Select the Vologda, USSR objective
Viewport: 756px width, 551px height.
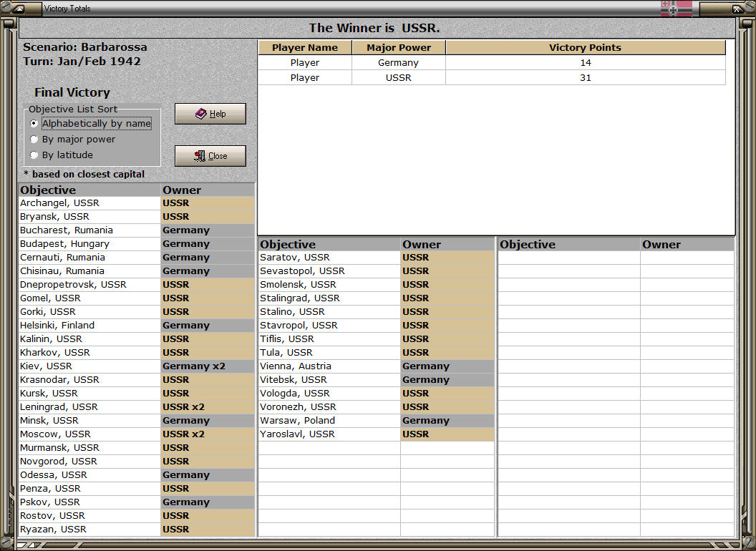pyautogui.click(x=329, y=394)
